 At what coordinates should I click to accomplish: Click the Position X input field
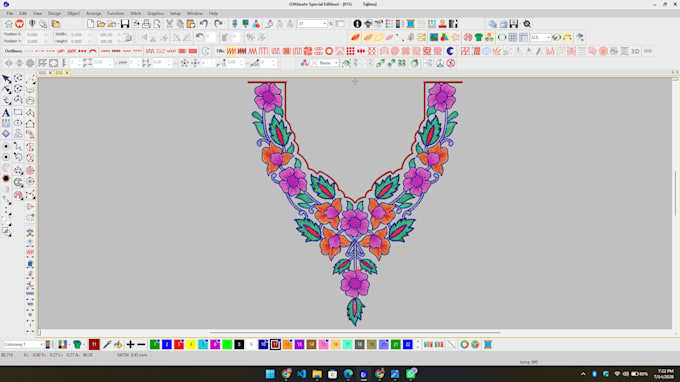point(38,34)
